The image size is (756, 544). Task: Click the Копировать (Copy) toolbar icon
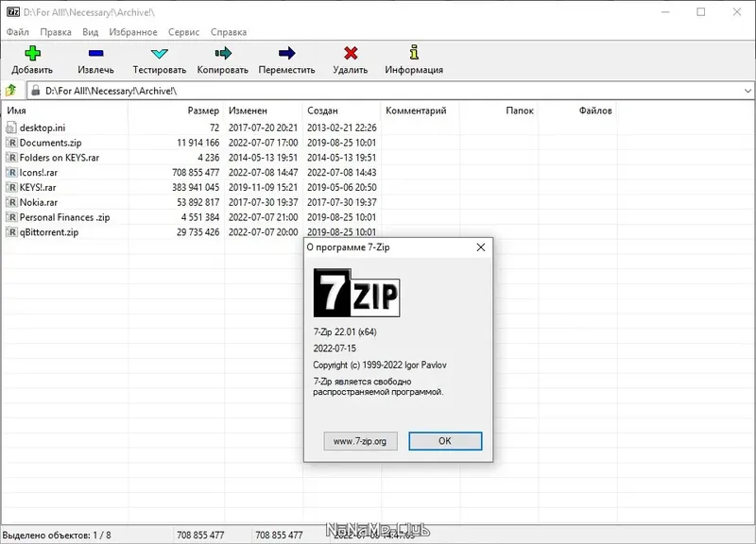click(223, 53)
